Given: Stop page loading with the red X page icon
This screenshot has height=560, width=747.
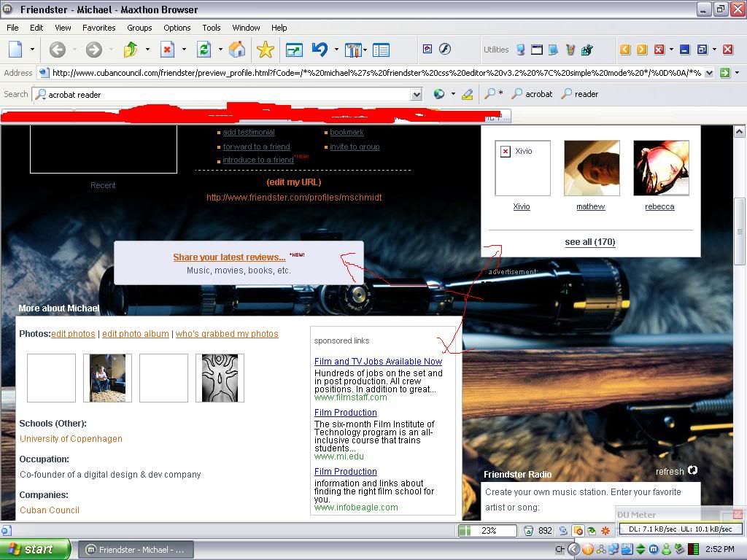Looking at the screenshot, I should tap(167, 49).
